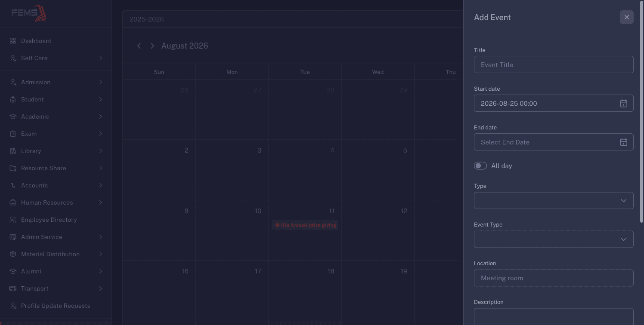This screenshot has width=644, height=325.
Task: Expand the Library submenu chevron
Action: [100, 151]
